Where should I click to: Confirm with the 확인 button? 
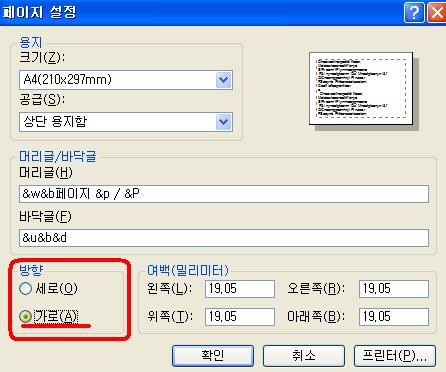pyautogui.click(x=213, y=356)
